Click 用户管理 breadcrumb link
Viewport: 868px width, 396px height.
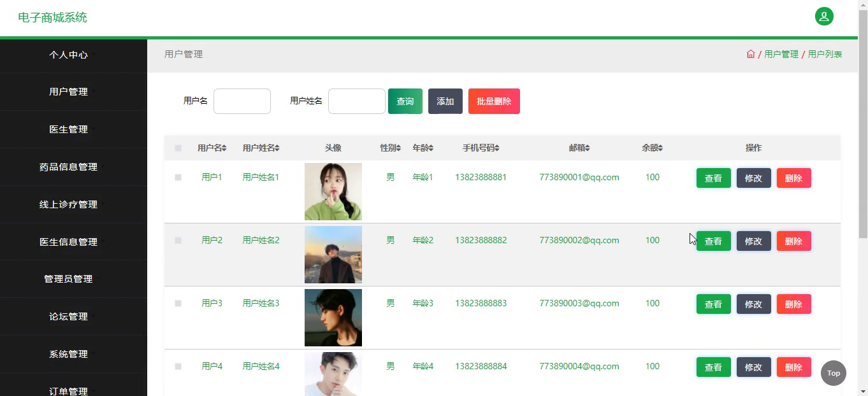point(781,54)
